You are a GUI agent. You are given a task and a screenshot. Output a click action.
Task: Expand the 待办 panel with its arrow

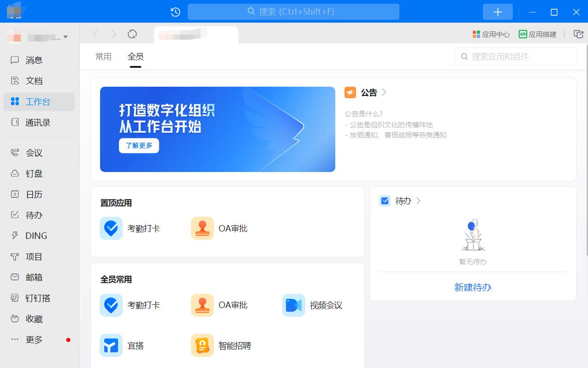[418, 201]
